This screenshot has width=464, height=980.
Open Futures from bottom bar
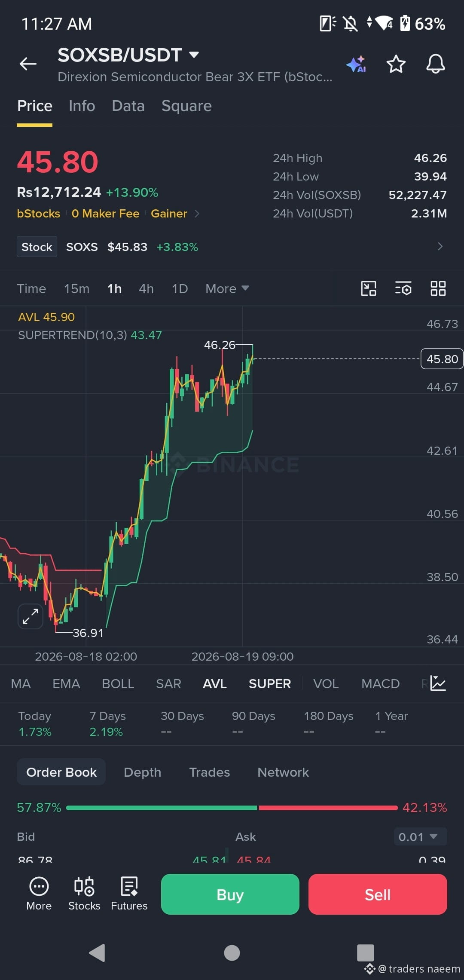pos(129,894)
